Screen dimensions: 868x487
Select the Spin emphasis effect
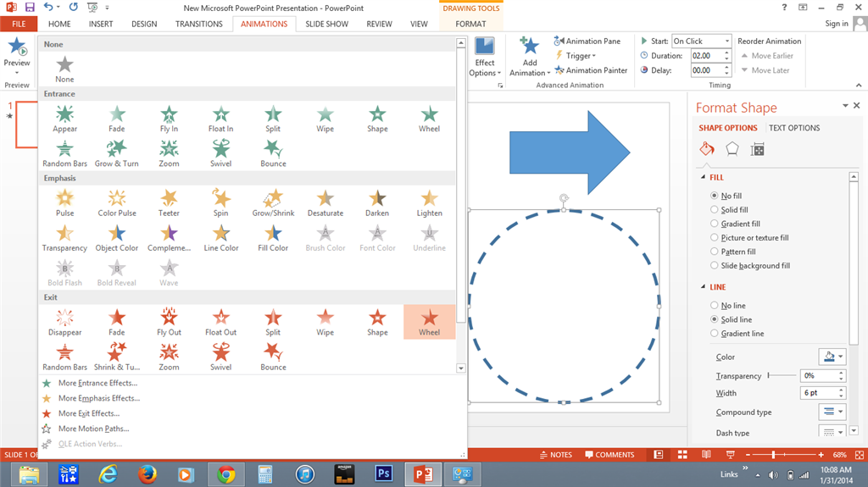[x=221, y=203]
